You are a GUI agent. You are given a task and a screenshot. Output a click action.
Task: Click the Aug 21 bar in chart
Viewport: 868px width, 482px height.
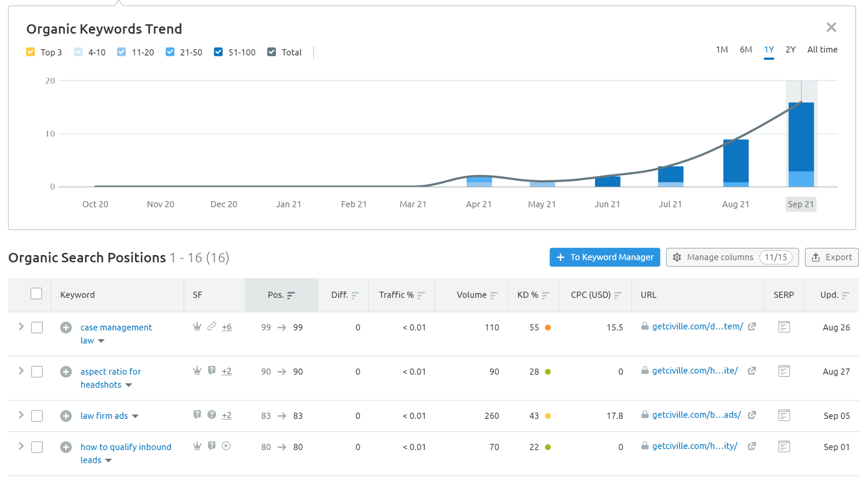(736, 163)
